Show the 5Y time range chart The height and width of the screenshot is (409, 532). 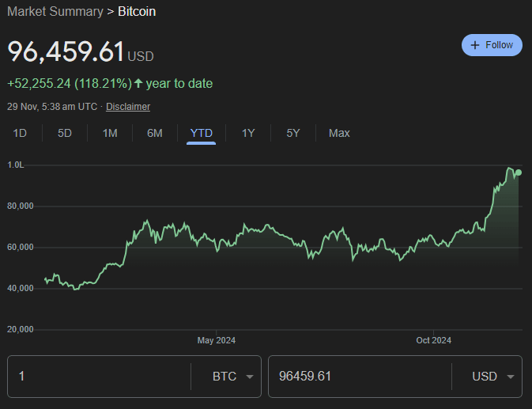tap(293, 133)
